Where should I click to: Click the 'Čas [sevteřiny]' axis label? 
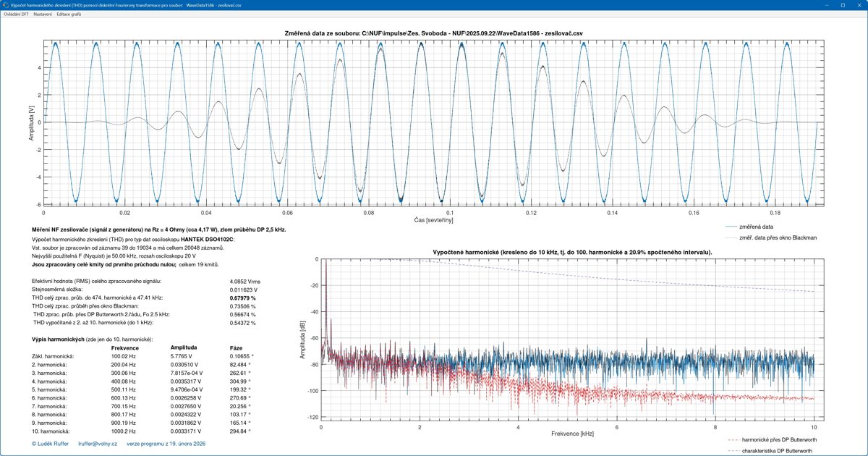(x=433, y=219)
